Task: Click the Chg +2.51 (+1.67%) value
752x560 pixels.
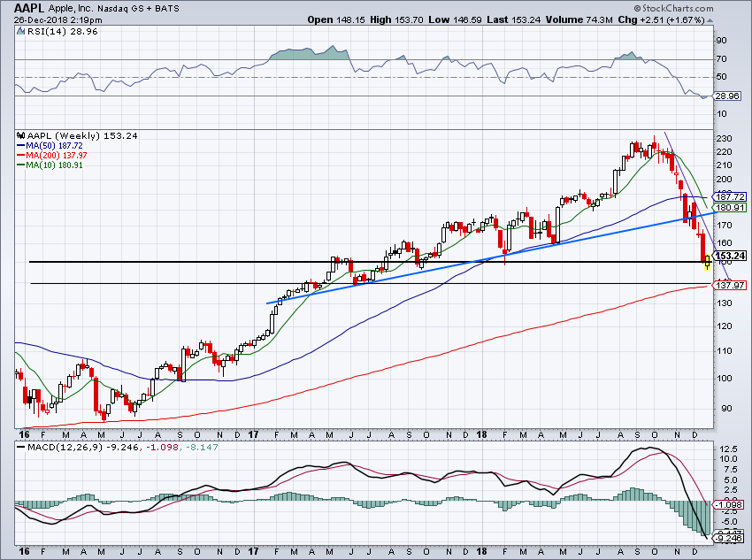Action: pyautogui.click(x=660, y=19)
